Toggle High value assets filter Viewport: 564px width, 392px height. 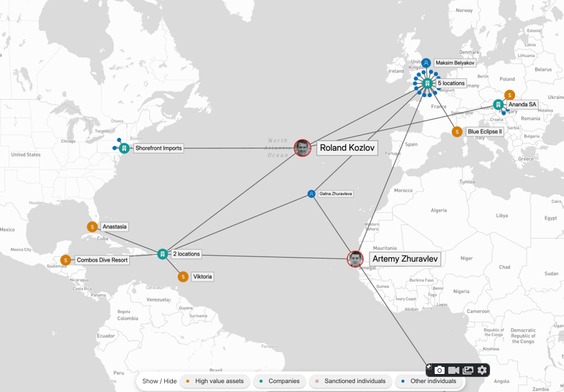[x=215, y=381]
